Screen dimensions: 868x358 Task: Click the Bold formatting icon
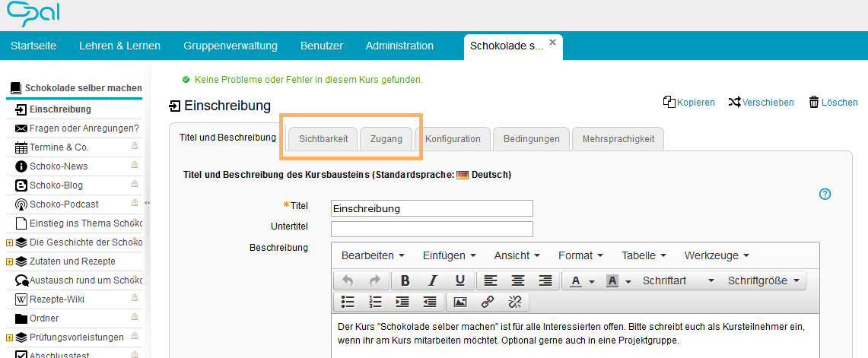(405, 280)
